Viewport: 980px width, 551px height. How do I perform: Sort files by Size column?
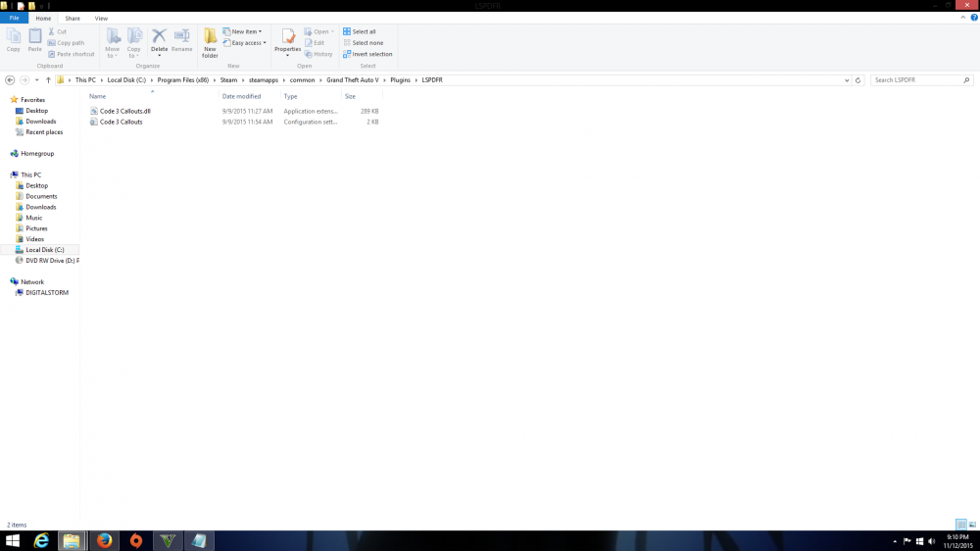click(350, 96)
